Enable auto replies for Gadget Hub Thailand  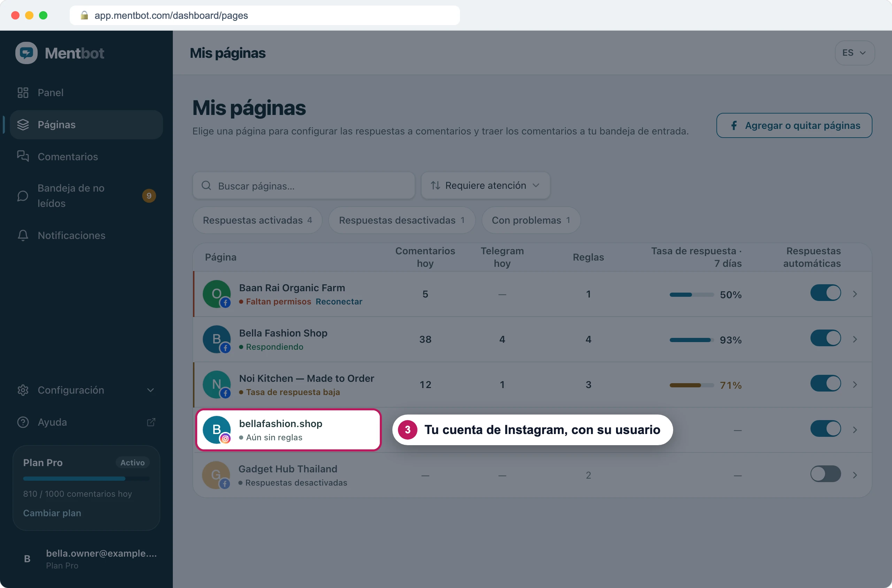(825, 474)
